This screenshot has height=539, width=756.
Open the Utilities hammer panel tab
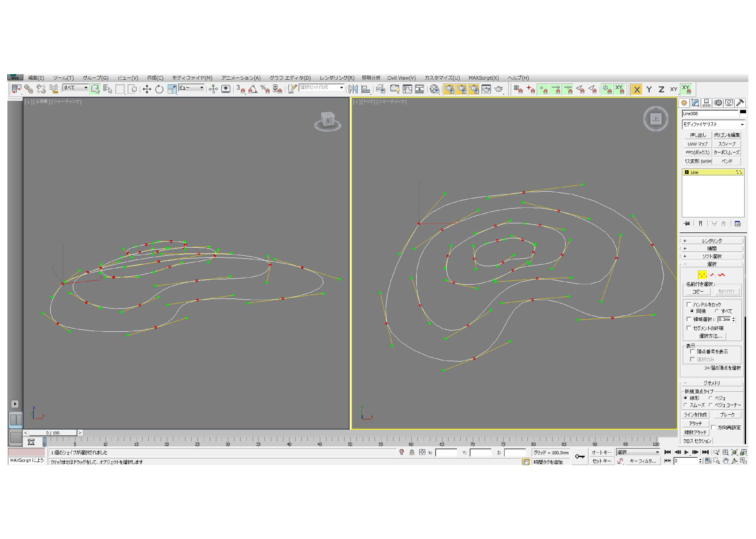(x=740, y=103)
